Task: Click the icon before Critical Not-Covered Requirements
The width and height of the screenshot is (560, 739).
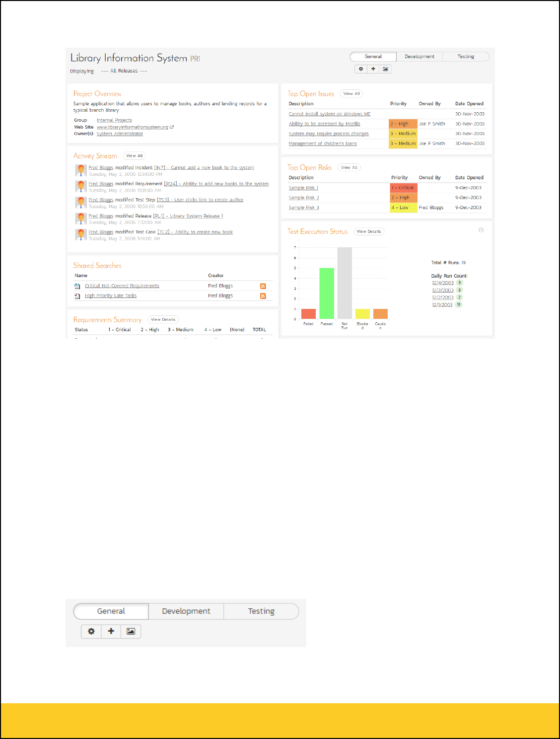Action: pyautogui.click(x=77, y=286)
